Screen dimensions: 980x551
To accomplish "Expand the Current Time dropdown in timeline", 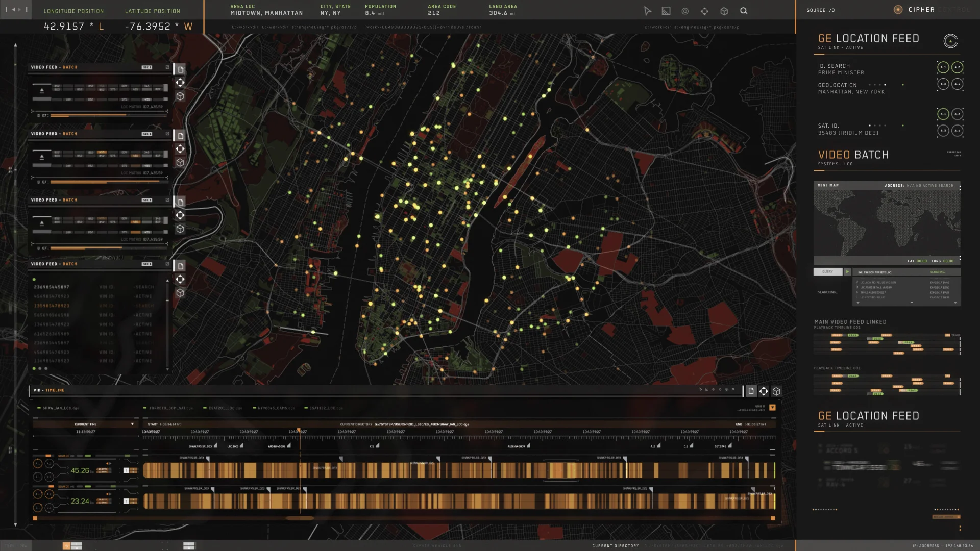I will coord(132,424).
